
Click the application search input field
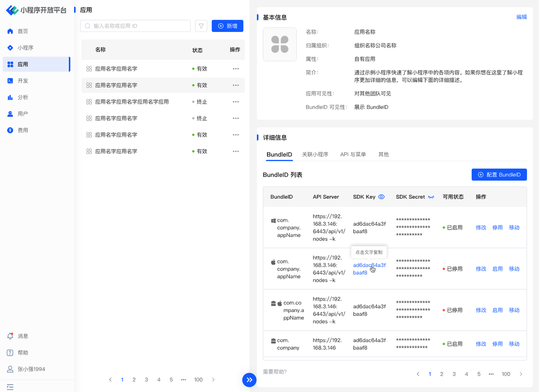(x=139, y=26)
